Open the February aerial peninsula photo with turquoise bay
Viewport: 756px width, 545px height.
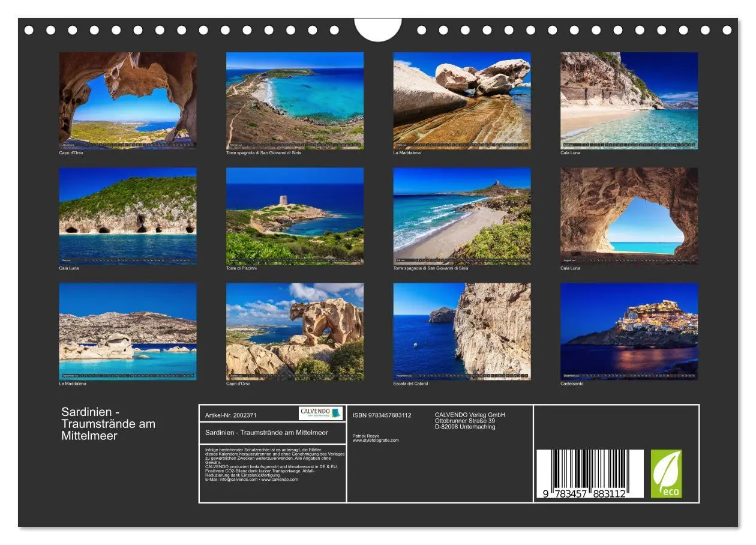click(295, 100)
